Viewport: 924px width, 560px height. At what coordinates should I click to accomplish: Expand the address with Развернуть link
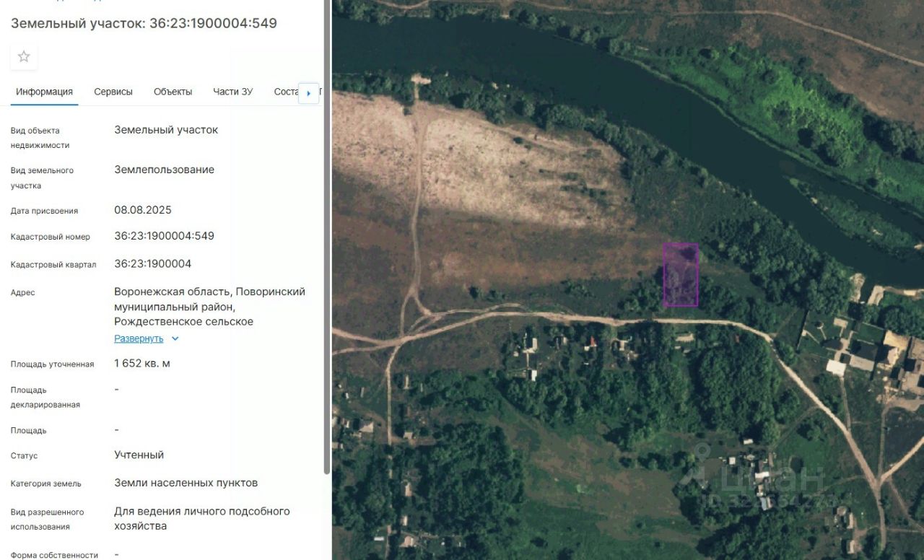139,338
